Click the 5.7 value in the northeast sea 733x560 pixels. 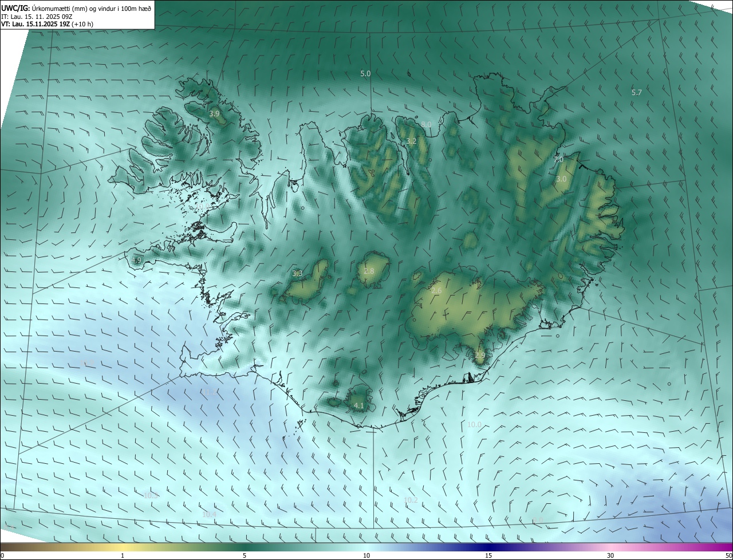tap(637, 93)
